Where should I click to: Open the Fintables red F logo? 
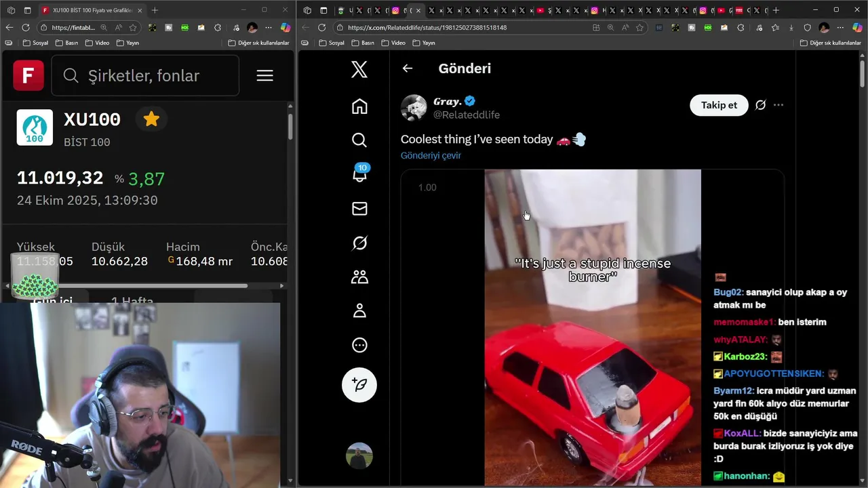[28, 75]
